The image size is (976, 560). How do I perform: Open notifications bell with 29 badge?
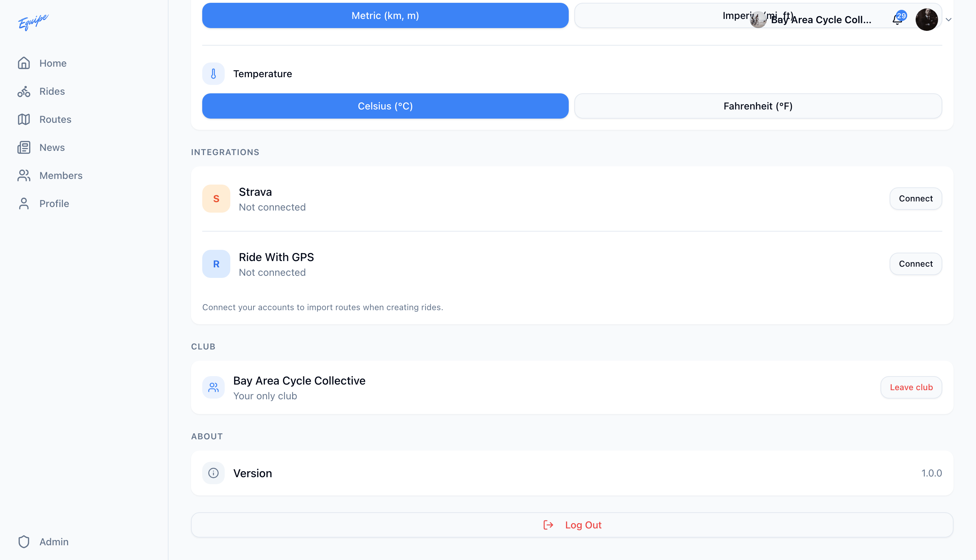898,19
